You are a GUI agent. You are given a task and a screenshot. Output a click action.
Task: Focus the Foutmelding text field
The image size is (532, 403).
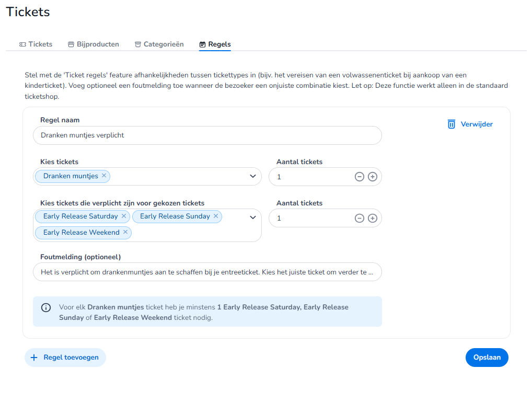pos(207,272)
